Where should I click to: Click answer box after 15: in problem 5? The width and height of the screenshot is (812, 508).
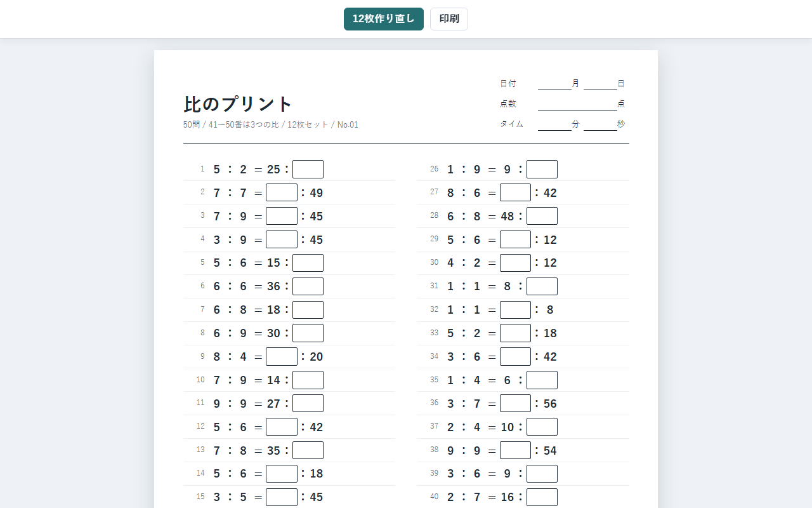[x=308, y=263]
